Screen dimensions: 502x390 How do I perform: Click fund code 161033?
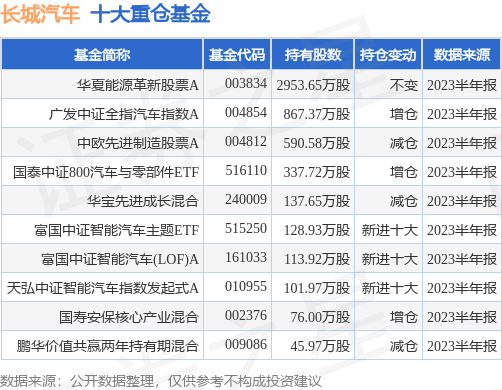pyautogui.click(x=246, y=257)
